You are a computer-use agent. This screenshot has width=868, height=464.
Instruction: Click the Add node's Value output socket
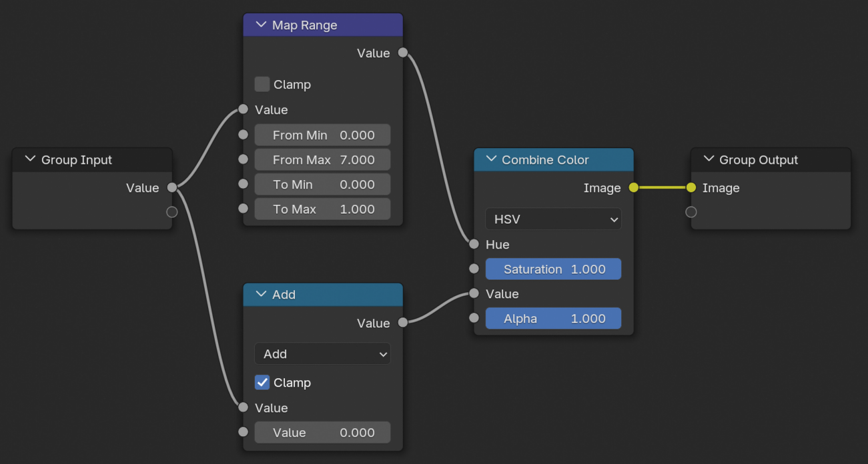pyautogui.click(x=403, y=322)
